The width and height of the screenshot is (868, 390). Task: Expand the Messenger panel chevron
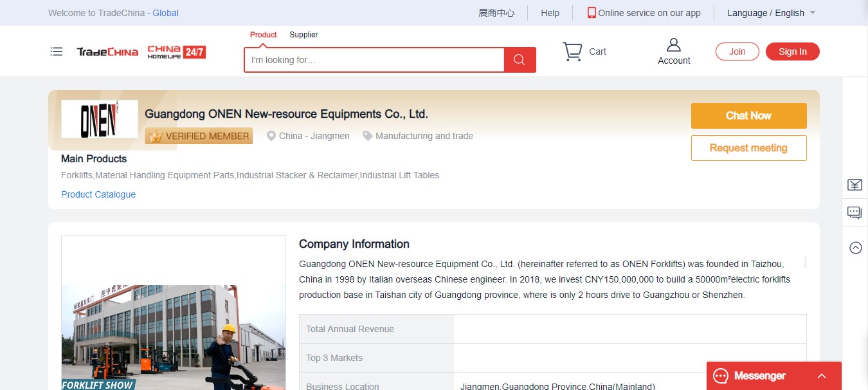click(822, 376)
